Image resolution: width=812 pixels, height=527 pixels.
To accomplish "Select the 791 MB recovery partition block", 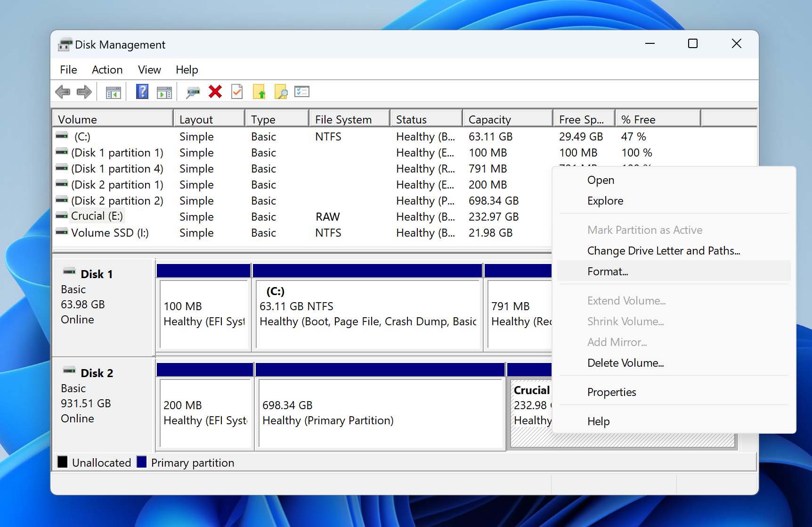I will 518,307.
